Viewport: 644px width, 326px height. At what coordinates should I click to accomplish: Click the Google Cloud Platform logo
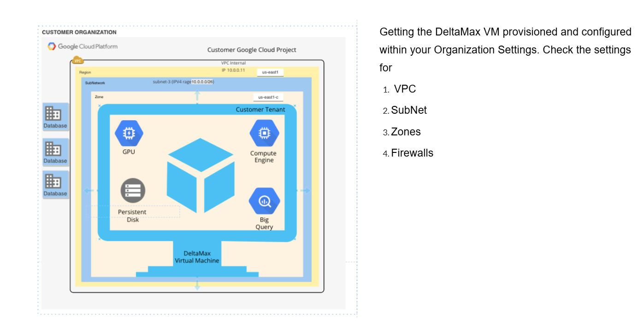pos(83,47)
